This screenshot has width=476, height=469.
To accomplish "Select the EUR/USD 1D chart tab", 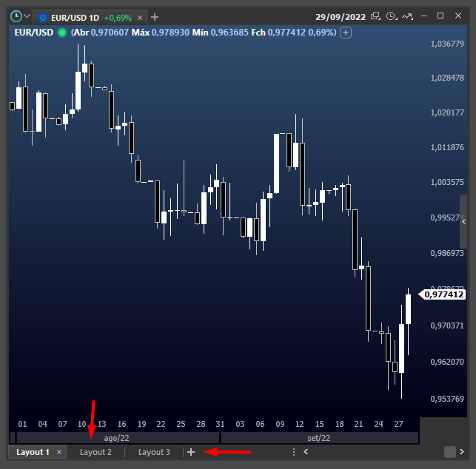I will (74, 16).
